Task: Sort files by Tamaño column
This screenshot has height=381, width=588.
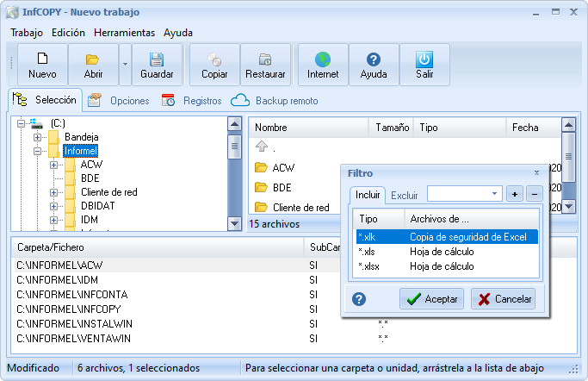Action: tap(391, 128)
